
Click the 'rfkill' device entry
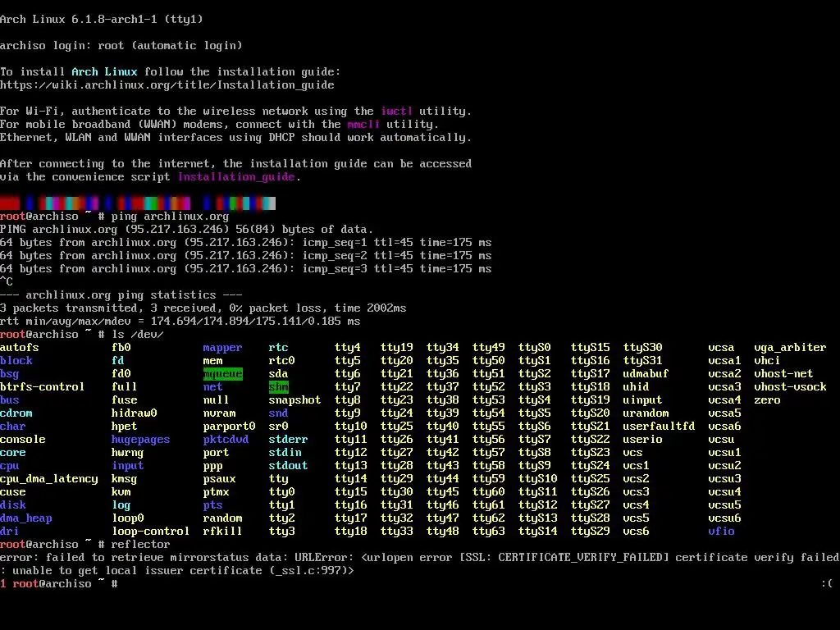pyautogui.click(x=222, y=532)
